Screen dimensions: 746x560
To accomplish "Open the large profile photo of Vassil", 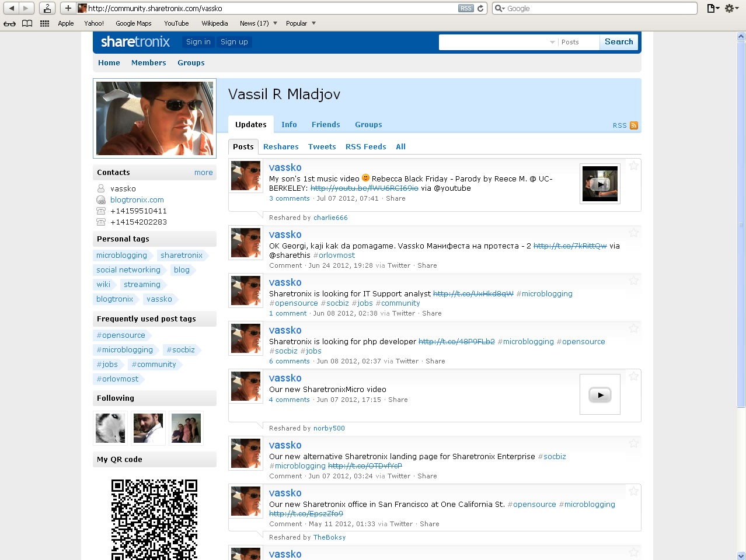I will 155,118.
